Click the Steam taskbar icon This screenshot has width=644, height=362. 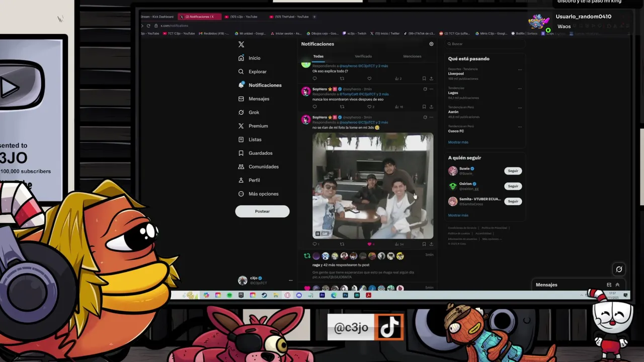[264, 295]
